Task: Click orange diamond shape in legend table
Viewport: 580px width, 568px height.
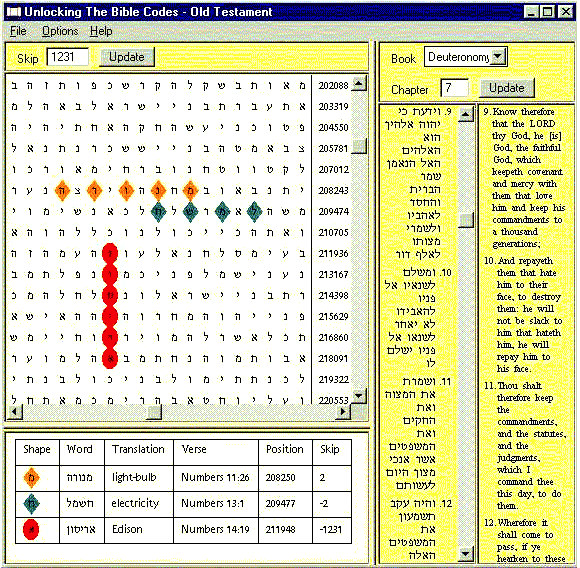Action: click(31, 478)
